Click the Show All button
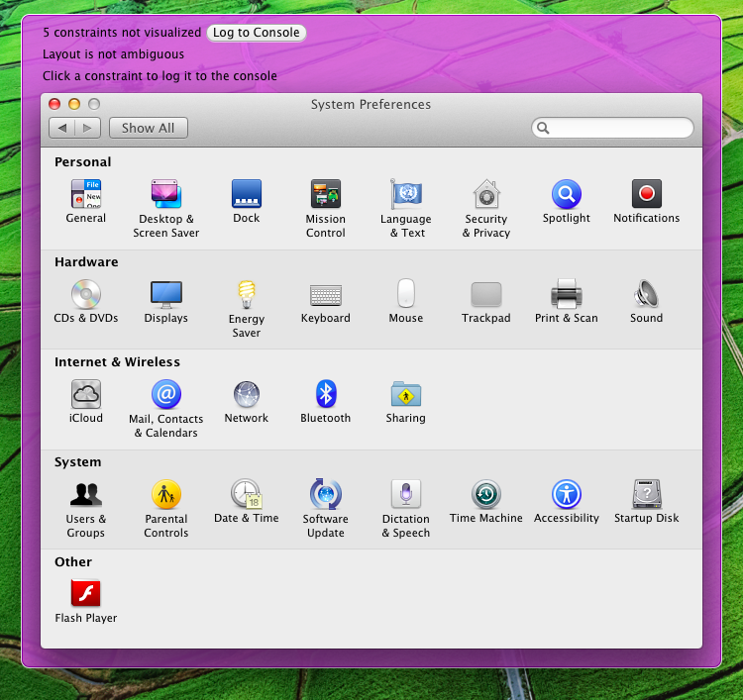This screenshot has width=743, height=700. [x=149, y=128]
